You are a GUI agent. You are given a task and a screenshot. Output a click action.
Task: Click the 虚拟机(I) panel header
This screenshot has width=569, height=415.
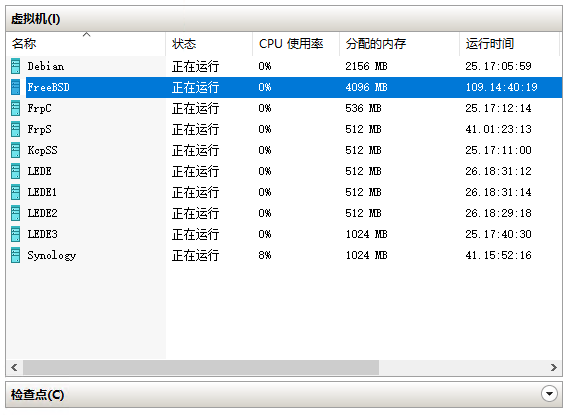coord(284,19)
